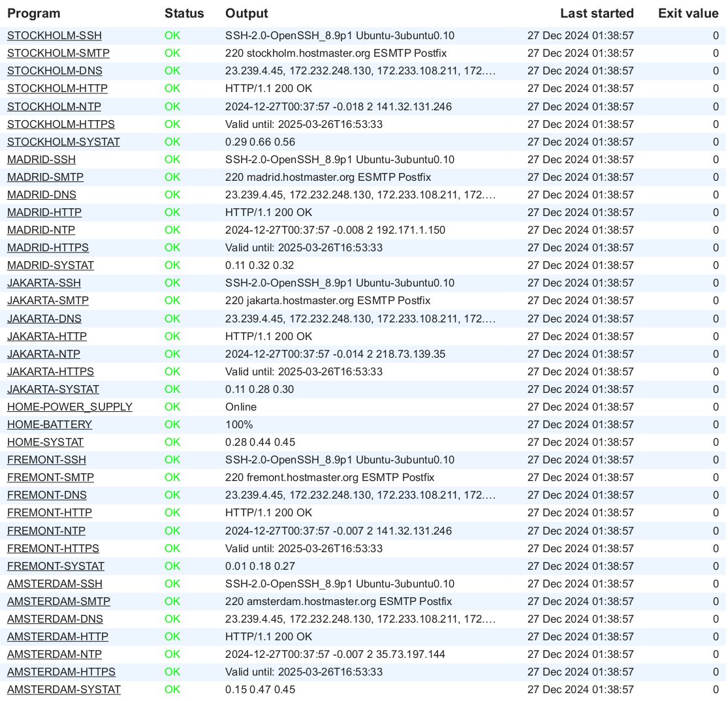Click the OK status for STOCKHOLM-DNS
Screen dimensions: 728x701
click(172, 70)
